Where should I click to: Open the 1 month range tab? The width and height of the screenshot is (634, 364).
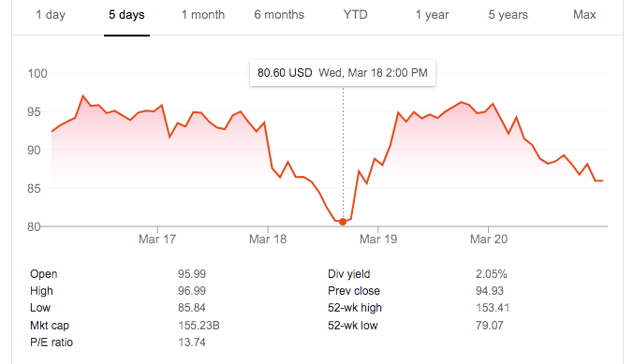click(x=203, y=15)
